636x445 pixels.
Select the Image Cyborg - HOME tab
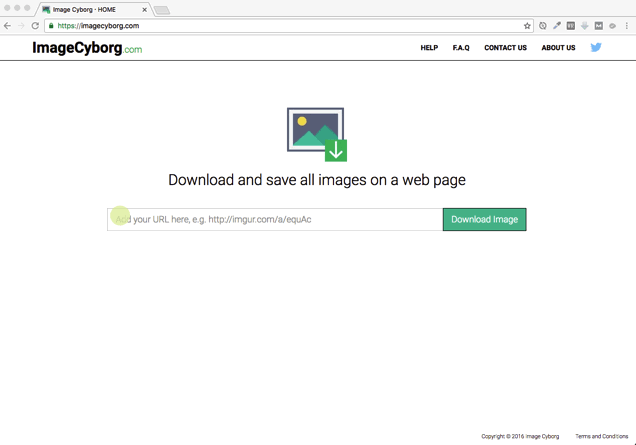93,9
